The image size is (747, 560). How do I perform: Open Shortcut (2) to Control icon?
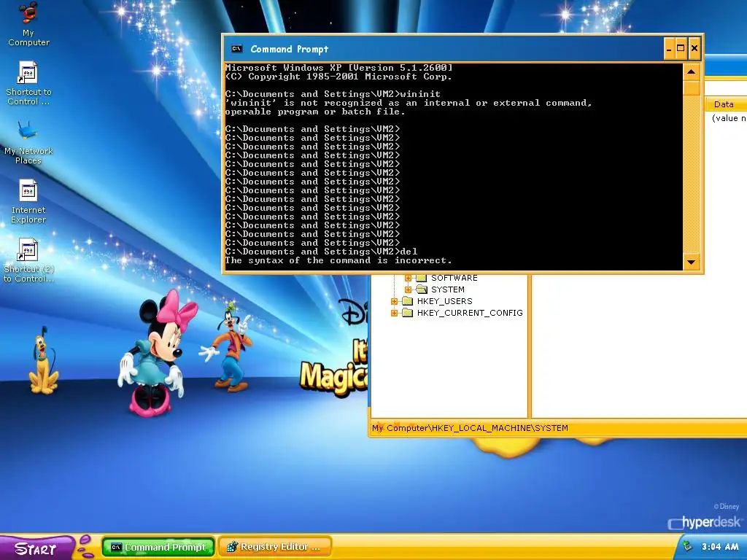point(28,260)
